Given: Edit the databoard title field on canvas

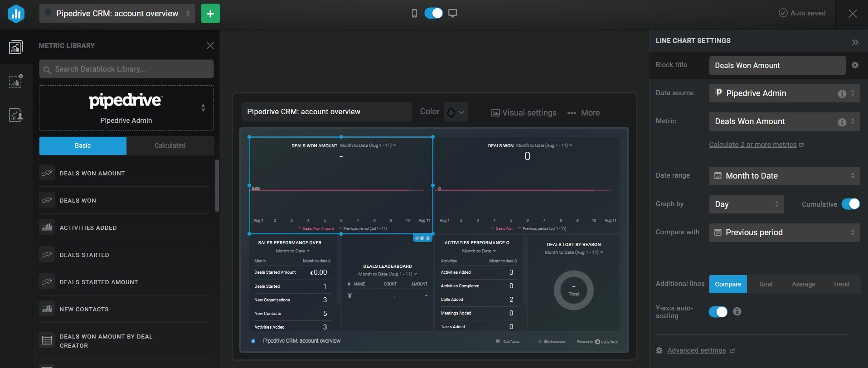Looking at the screenshot, I should [x=326, y=111].
